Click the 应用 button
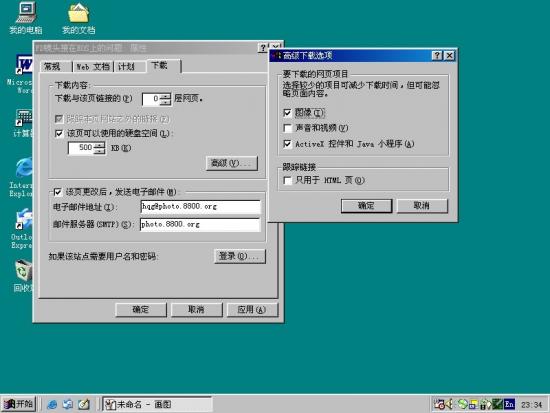Image resolution: width=550 pixels, height=413 pixels. point(252,309)
